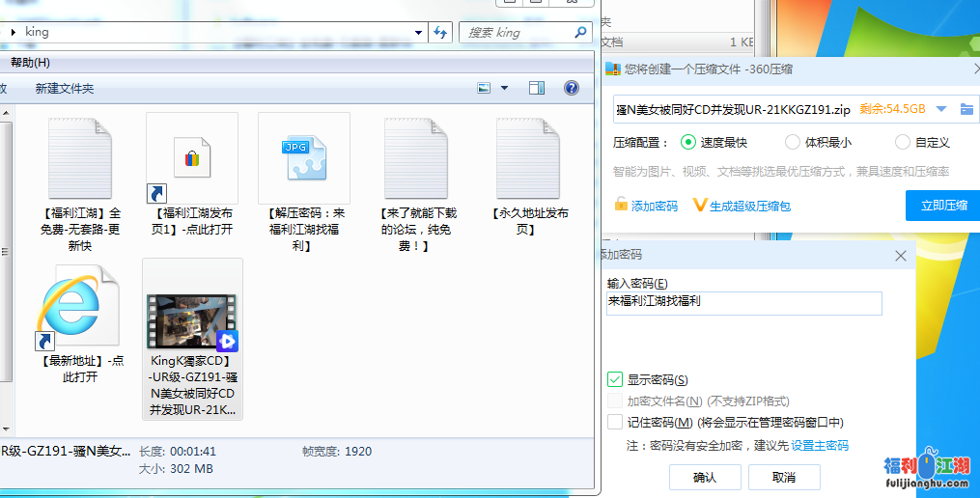The width and height of the screenshot is (980, 498).
Task: Open the 【福利江湖发布页1】-点此打开 shortcut
Action: pyautogui.click(x=192, y=176)
